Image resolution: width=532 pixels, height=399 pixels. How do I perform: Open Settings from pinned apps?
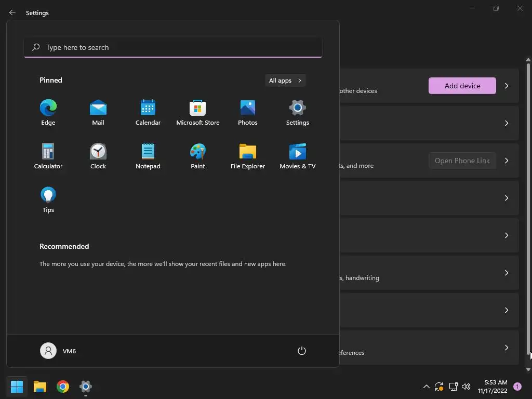(298, 113)
